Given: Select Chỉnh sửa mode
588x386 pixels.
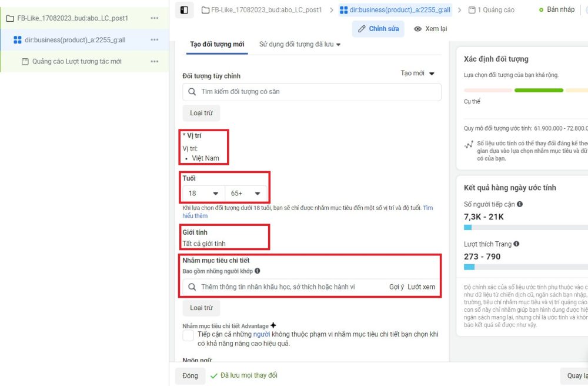Looking at the screenshot, I should (x=378, y=29).
